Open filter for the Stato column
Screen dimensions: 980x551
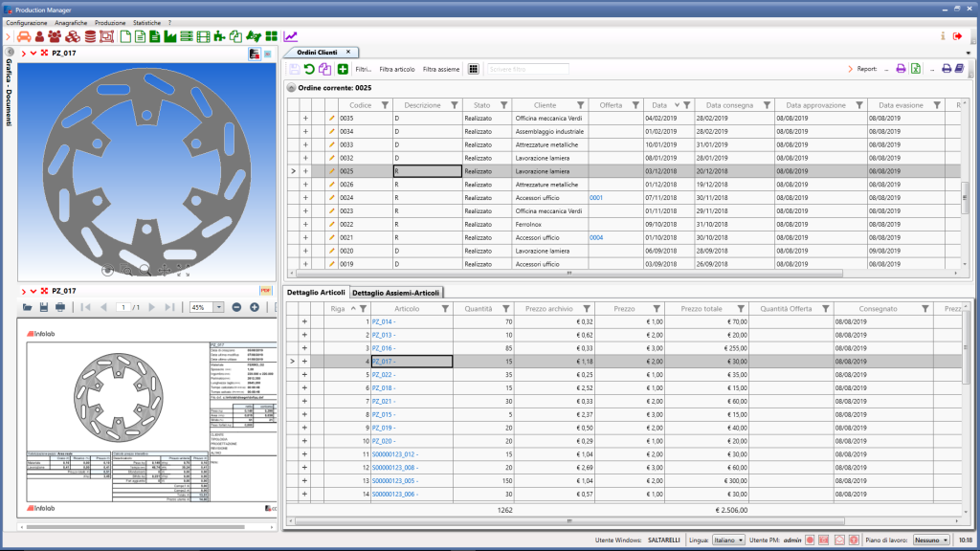(503, 105)
